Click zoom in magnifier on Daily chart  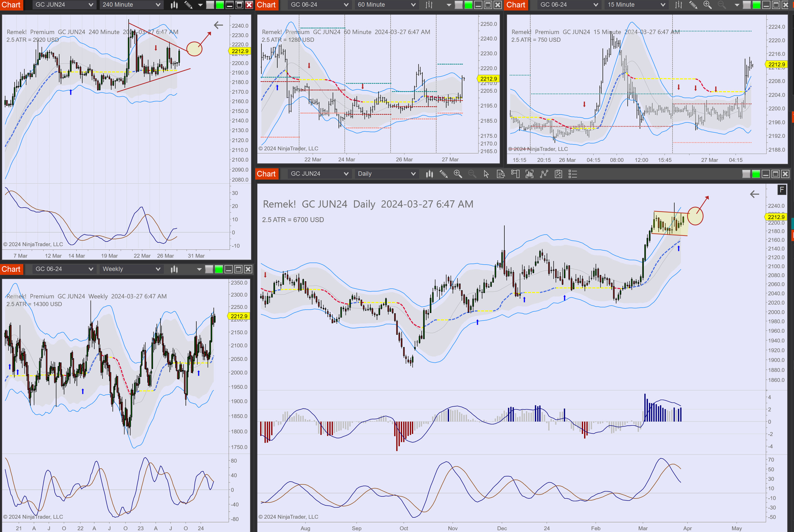[458, 174]
